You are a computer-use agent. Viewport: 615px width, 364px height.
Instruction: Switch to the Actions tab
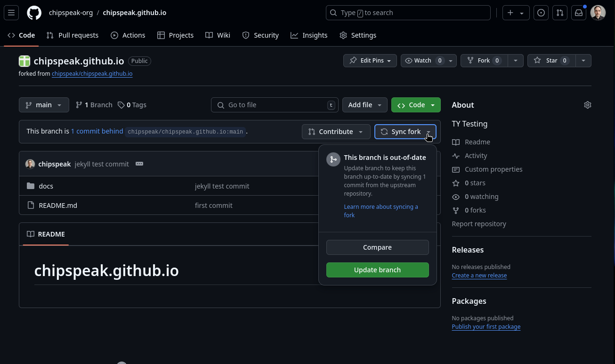point(128,35)
